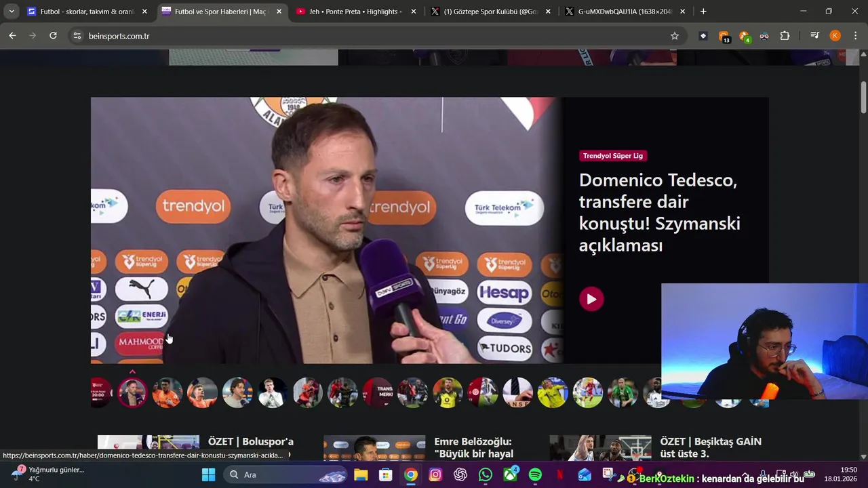
Task: Open ÖZET | Beşiktaş GAİN üst üste article
Action: [711, 447]
